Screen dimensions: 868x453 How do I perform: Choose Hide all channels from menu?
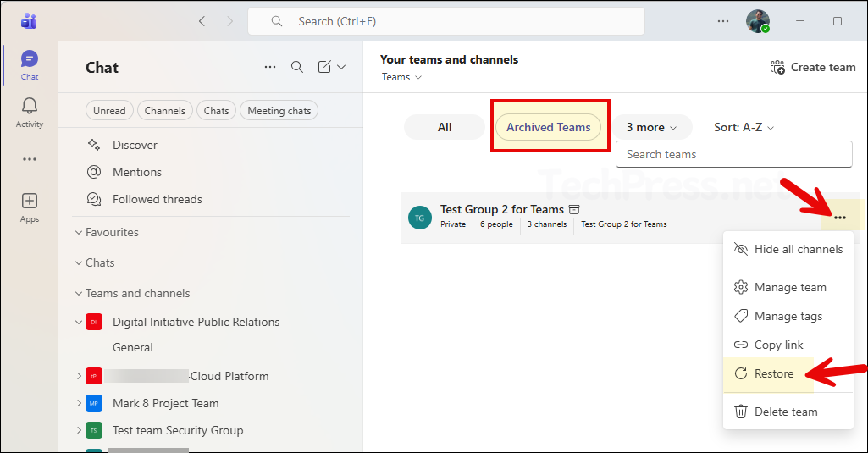point(788,249)
